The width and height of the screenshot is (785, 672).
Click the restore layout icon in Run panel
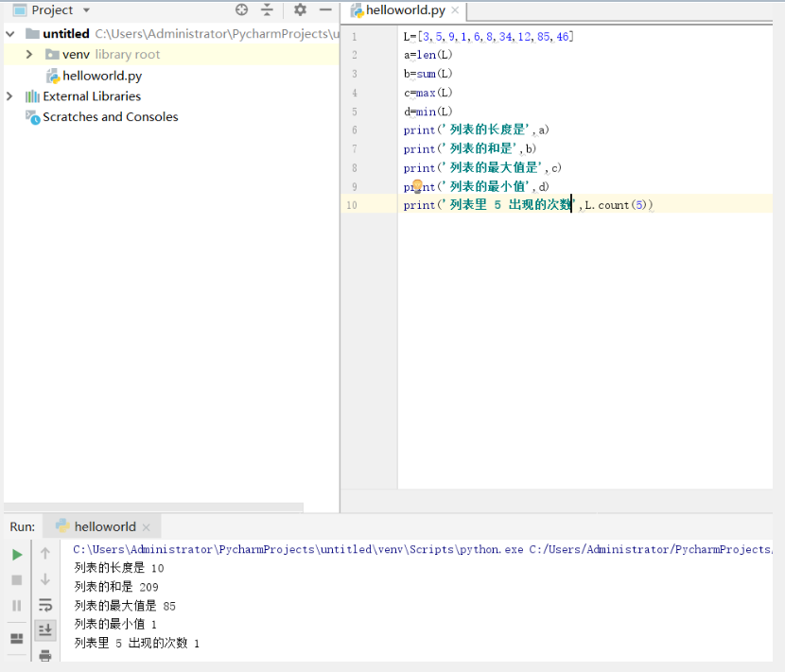click(17, 639)
